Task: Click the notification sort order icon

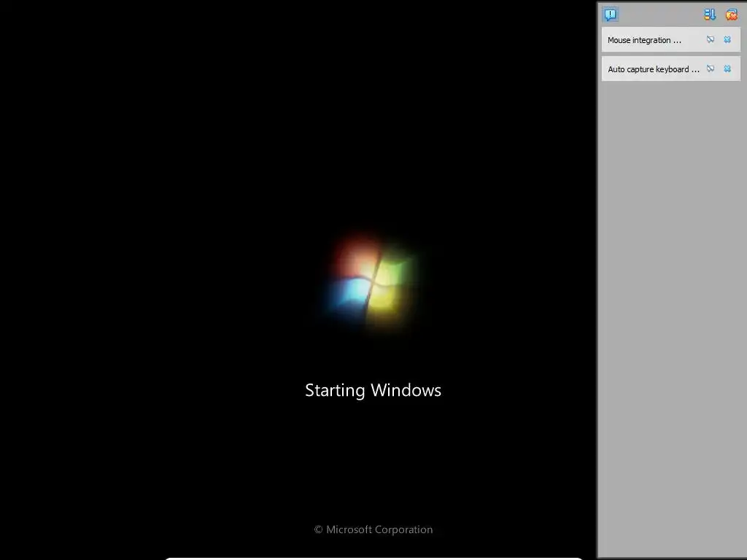Action: click(x=710, y=15)
